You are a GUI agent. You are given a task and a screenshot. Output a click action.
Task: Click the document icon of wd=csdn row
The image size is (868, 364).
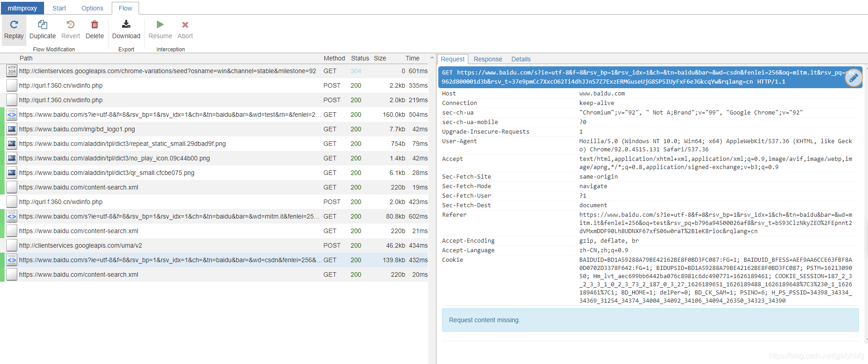click(12, 260)
